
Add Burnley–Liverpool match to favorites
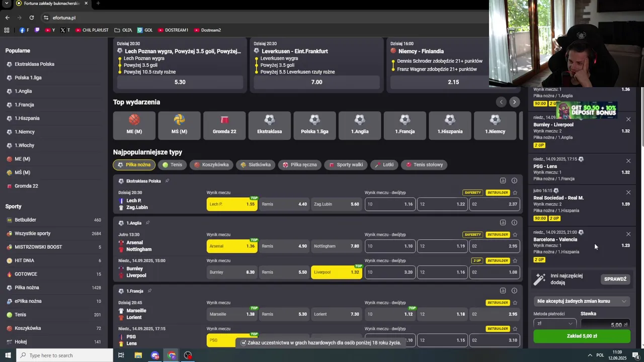(x=515, y=261)
